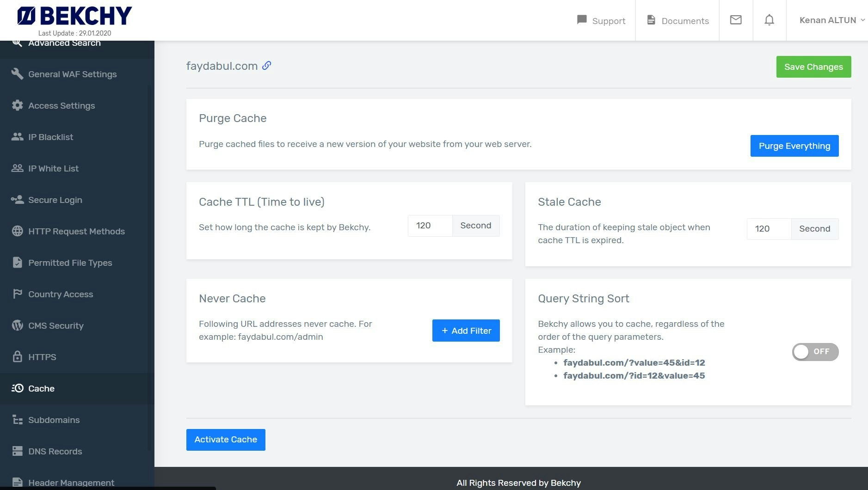
Task: Click the faydabul.com domain title
Action: pyautogui.click(x=222, y=66)
